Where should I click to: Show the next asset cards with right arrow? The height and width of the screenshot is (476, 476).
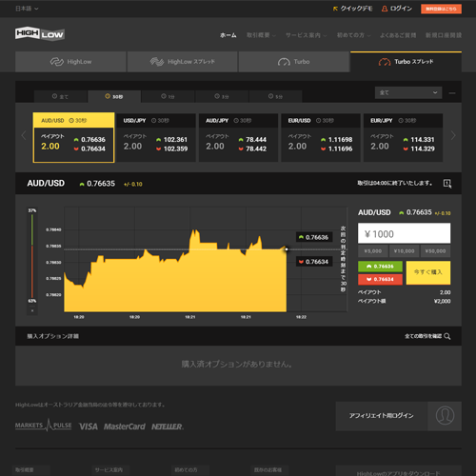(453, 136)
